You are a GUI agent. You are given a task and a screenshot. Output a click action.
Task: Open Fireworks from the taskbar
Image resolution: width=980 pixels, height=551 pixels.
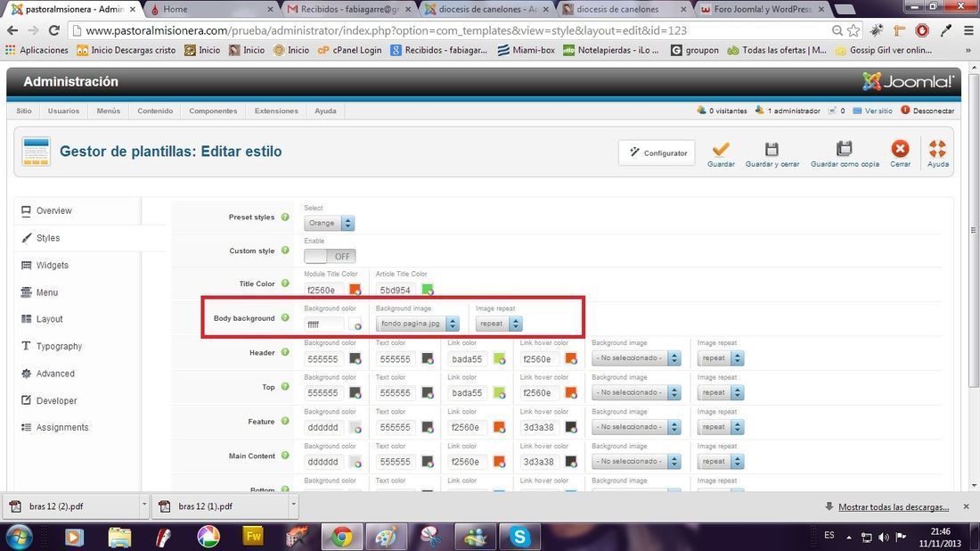click(253, 537)
